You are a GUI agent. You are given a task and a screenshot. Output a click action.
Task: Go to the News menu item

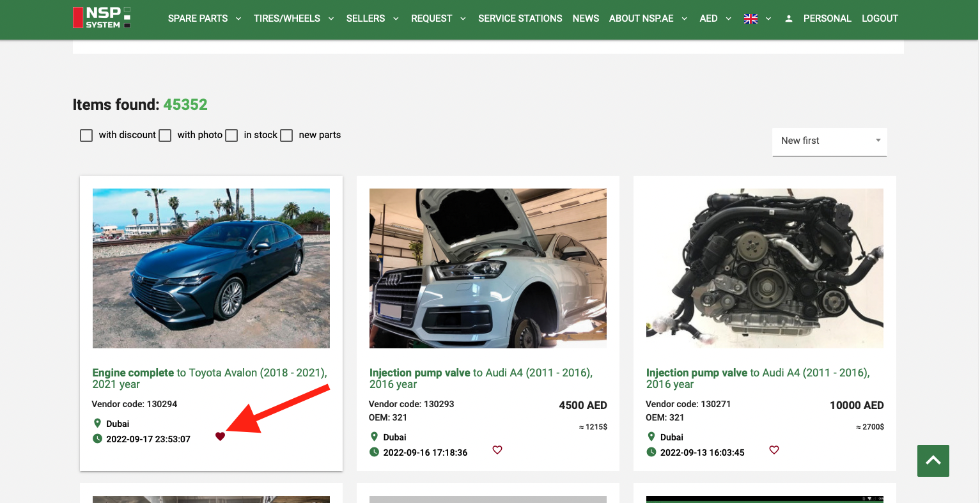tap(586, 19)
